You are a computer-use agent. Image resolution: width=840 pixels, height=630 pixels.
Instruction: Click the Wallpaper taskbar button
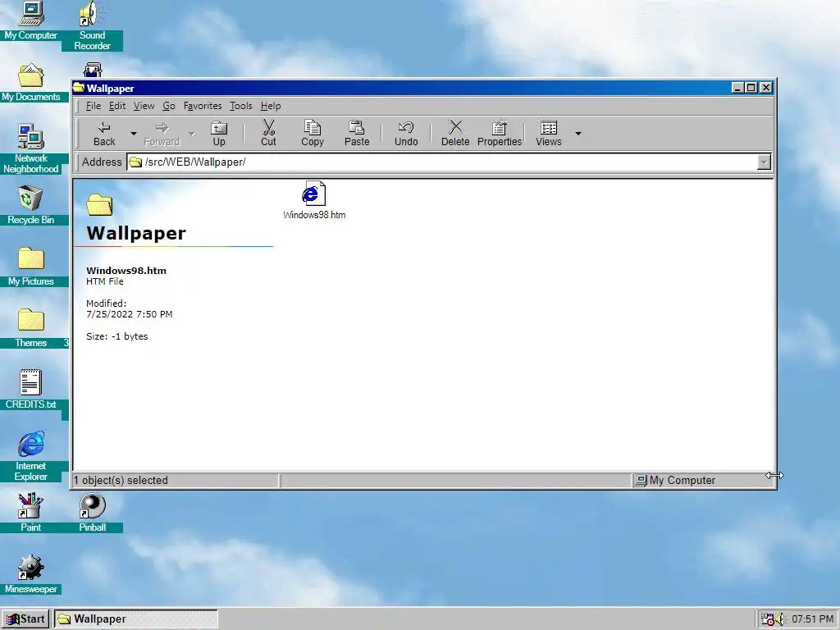136,619
